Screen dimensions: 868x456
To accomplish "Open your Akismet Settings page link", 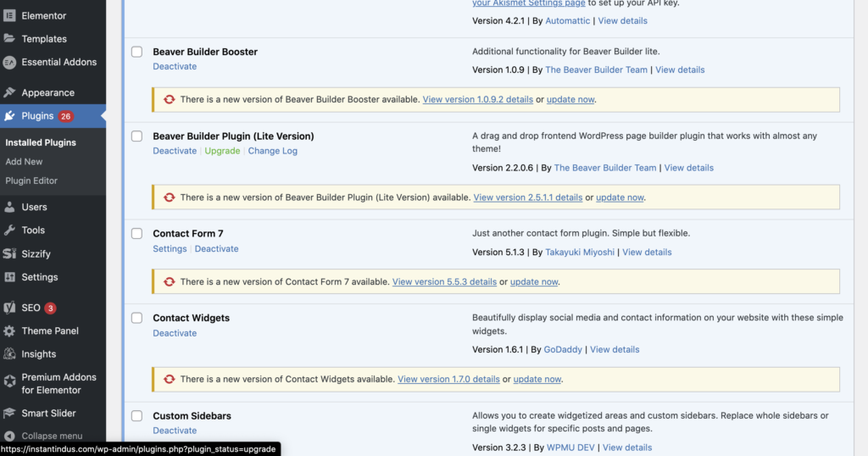I will pos(529,3).
